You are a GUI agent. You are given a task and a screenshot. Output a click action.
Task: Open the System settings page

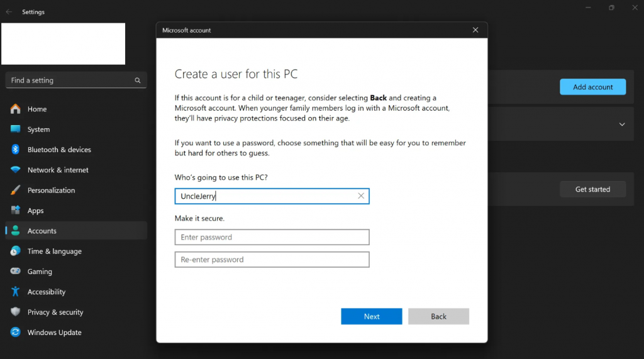[x=76, y=129]
